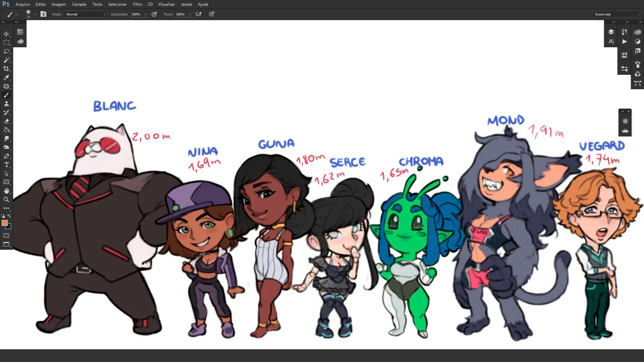
Task: Choose the Eyedropper tool
Action: (x=7, y=78)
